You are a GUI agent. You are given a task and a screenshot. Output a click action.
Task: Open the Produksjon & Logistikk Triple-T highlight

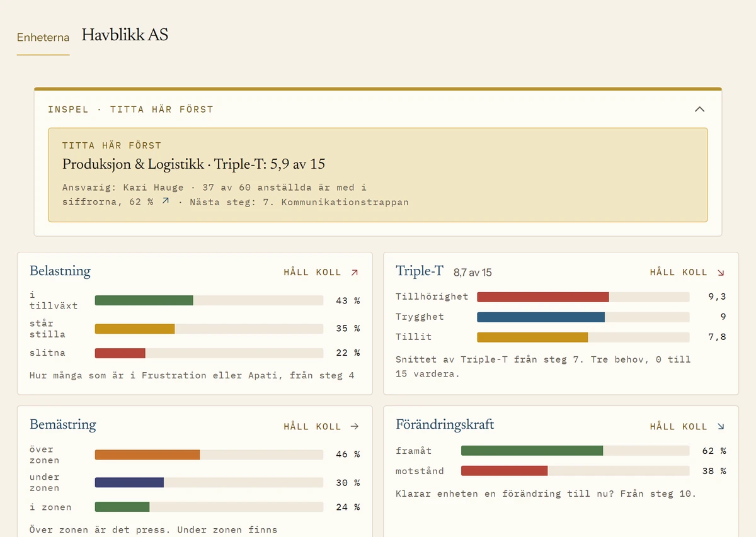[378, 175]
